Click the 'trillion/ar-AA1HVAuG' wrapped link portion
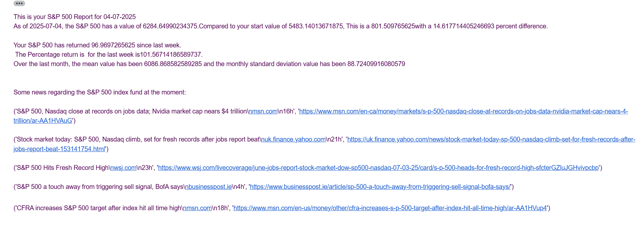The height and width of the screenshot is (226, 644). (43, 121)
